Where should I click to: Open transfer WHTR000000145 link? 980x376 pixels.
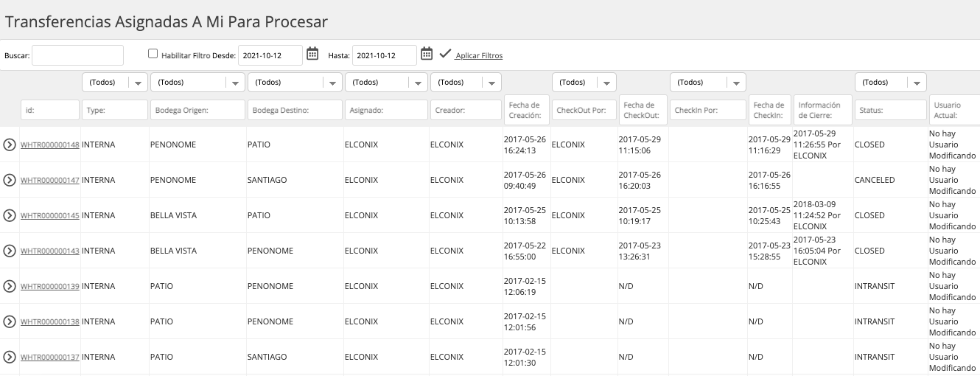pyautogui.click(x=50, y=216)
